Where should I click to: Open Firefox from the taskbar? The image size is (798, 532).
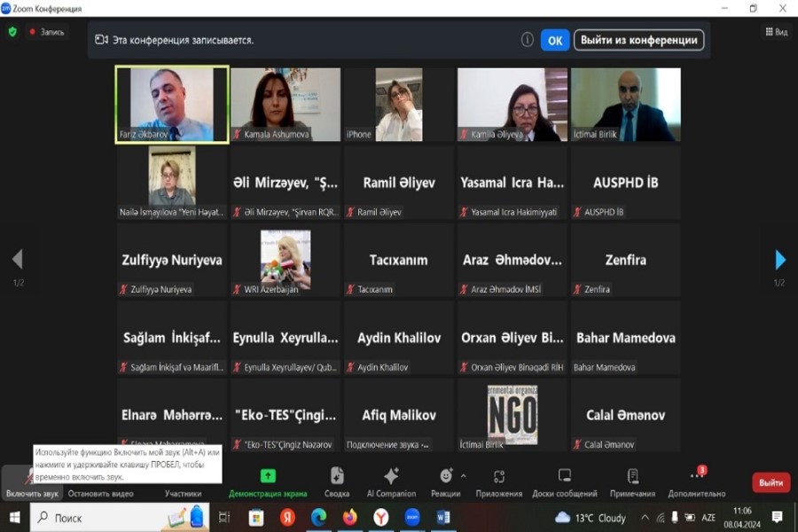tap(349, 518)
